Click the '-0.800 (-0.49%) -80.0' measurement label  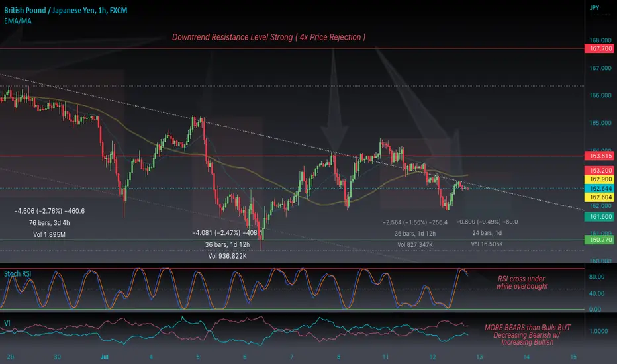487,222
